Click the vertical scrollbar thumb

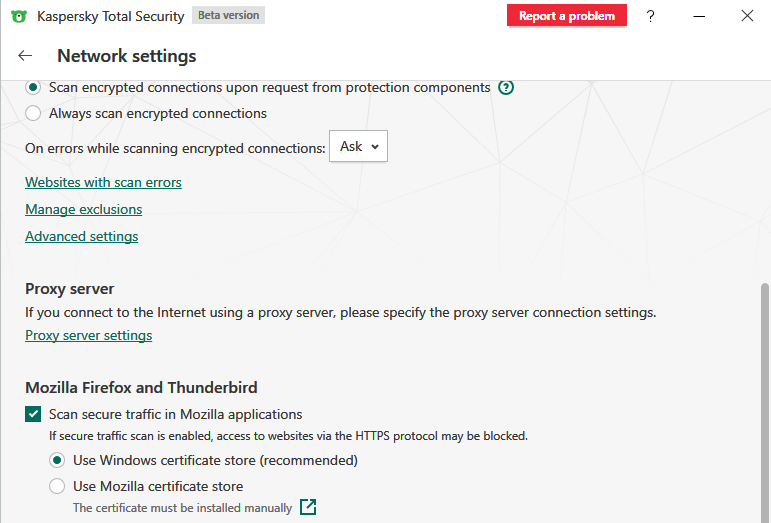coord(764,400)
